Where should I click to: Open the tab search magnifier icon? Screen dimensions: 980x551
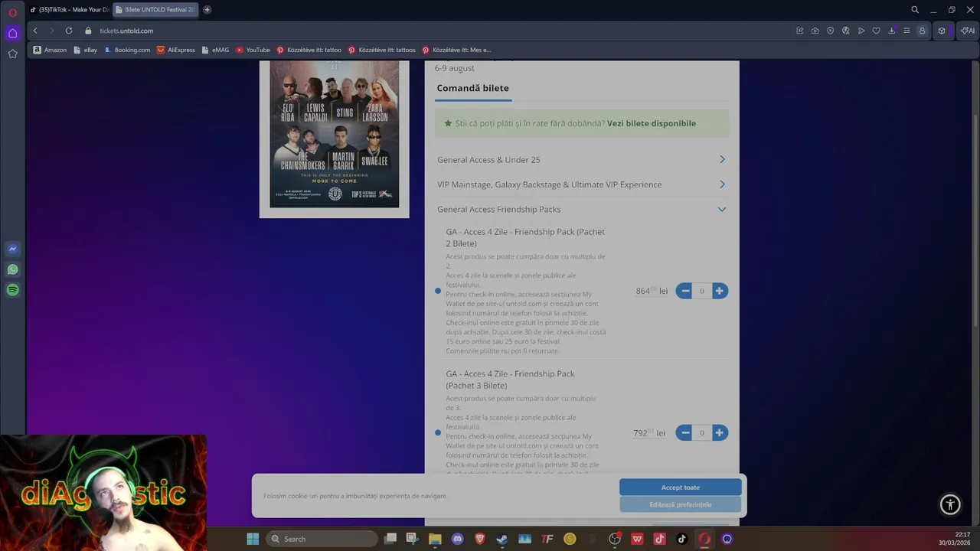[x=915, y=10]
